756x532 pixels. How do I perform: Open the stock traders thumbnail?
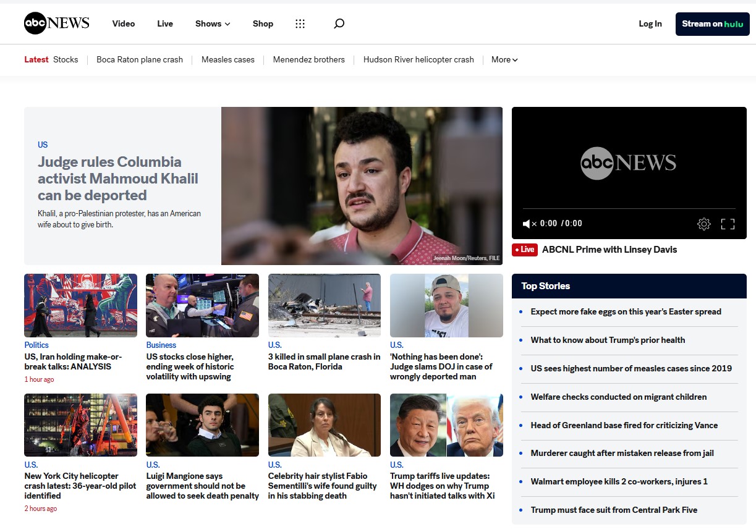[x=202, y=305]
